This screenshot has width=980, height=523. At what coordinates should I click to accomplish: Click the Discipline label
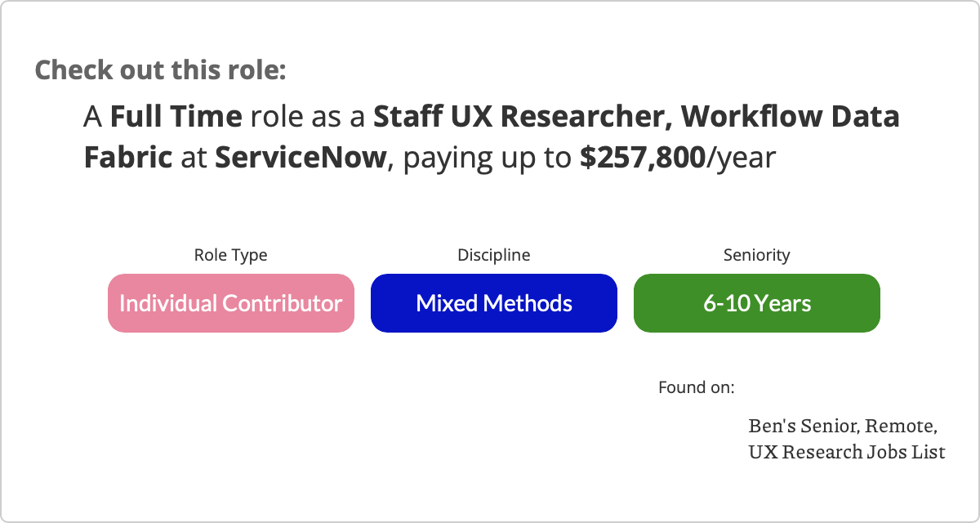pyautogui.click(x=494, y=255)
